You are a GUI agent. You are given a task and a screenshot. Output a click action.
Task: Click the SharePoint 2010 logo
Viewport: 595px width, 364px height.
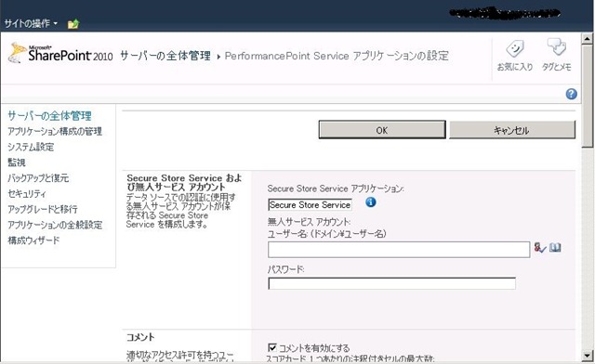point(60,54)
